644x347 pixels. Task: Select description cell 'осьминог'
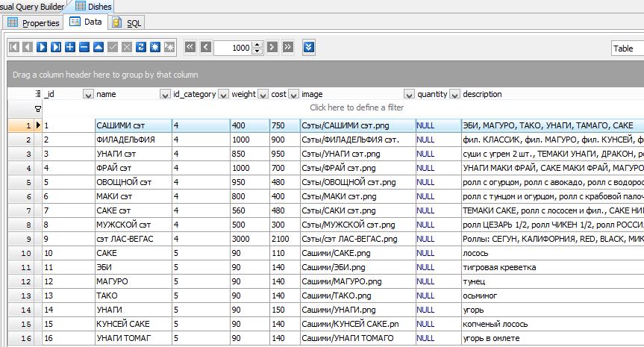click(553, 296)
